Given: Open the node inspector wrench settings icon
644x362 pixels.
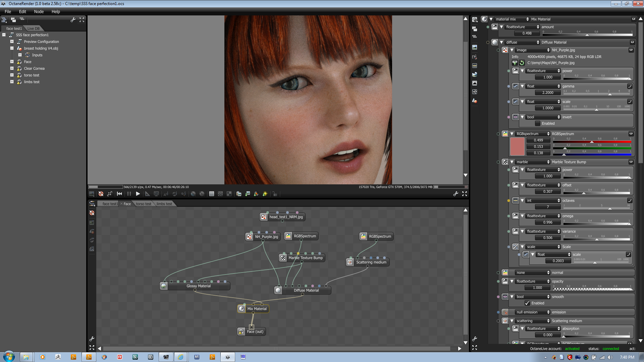Looking at the screenshot, I should pos(475,339).
